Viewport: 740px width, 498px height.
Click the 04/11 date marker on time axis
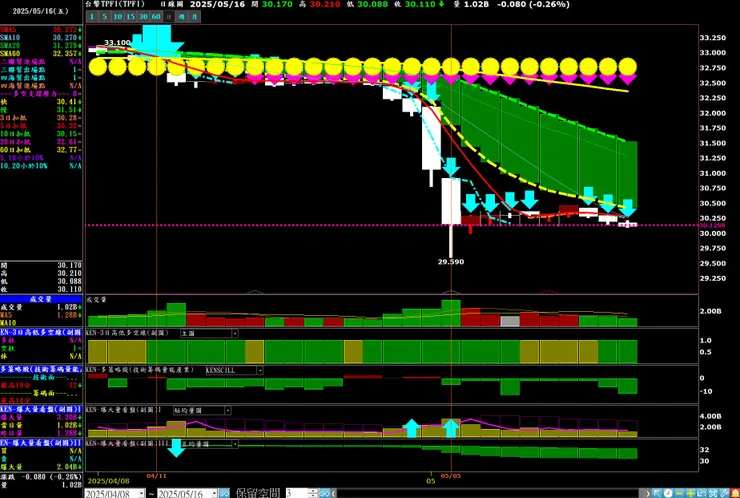click(x=156, y=476)
